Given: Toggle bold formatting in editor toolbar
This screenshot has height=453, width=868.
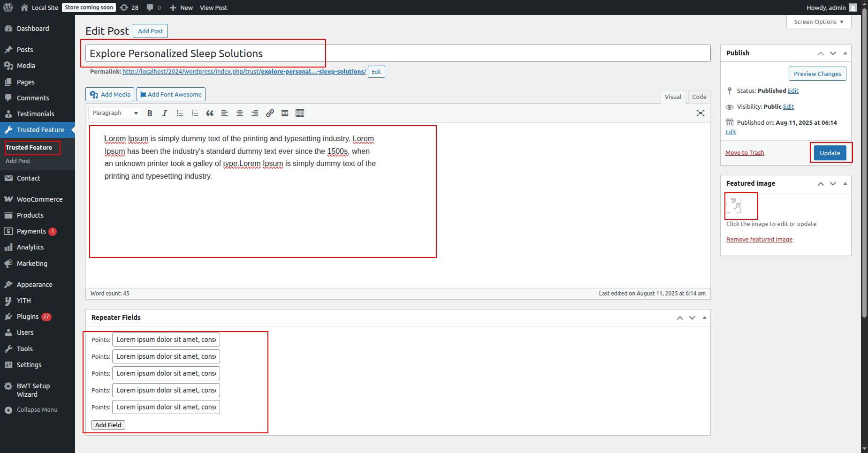Looking at the screenshot, I should pyautogui.click(x=150, y=113).
